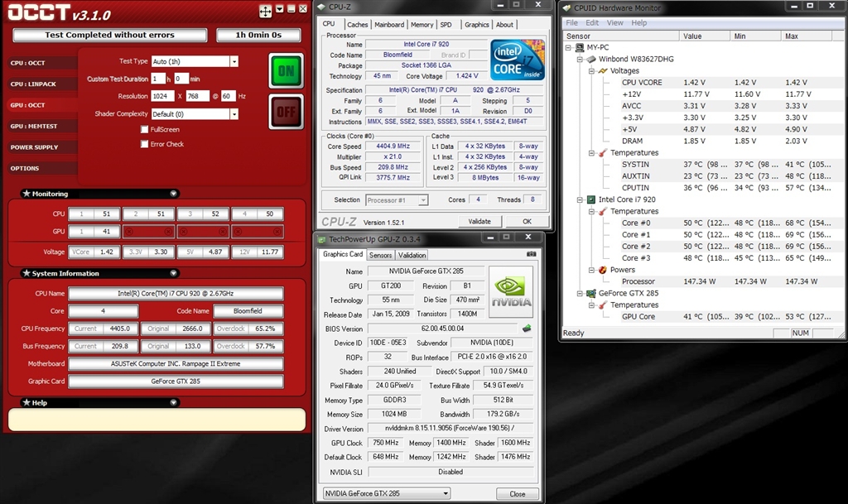Image resolution: width=848 pixels, height=504 pixels.
Task: Open the Shader Complexity dropdown
Action: click(x=234, y=114)
